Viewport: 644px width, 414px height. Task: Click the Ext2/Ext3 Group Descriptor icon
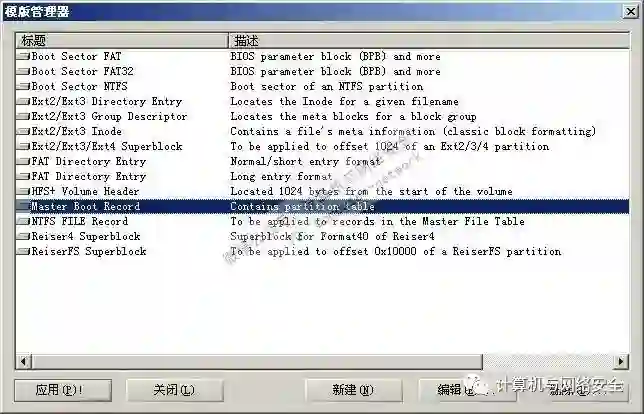click(23, 116)
